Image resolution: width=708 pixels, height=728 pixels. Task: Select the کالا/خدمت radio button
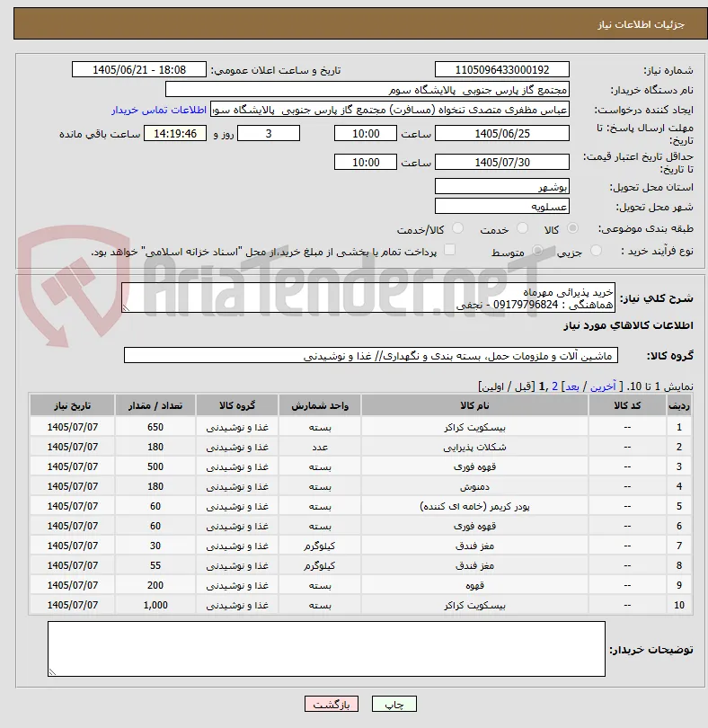click(x=457, y=228)
